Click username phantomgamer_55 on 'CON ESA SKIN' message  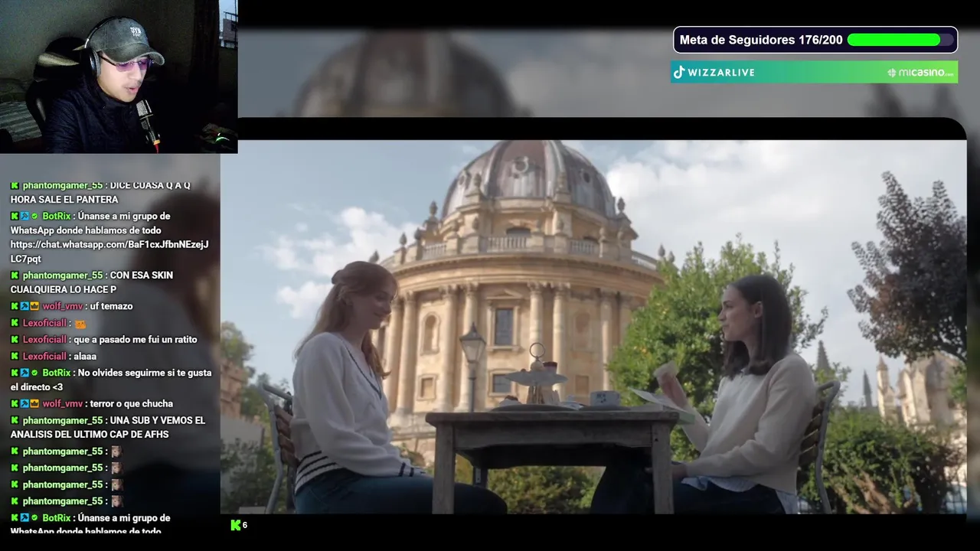[x=63, y=275]
